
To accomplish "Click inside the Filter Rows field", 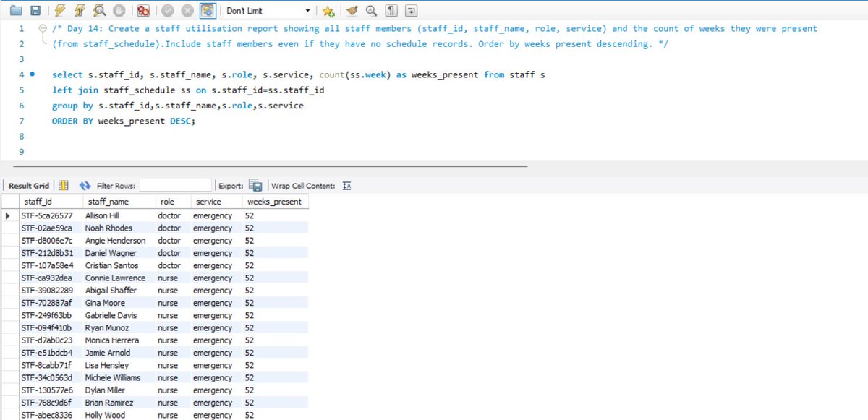I will tap(175, 185).
